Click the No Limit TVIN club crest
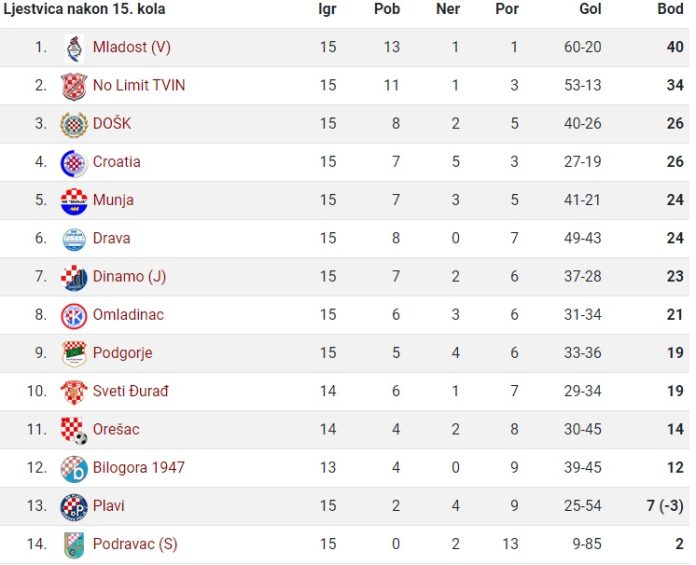 pos(74,86)
